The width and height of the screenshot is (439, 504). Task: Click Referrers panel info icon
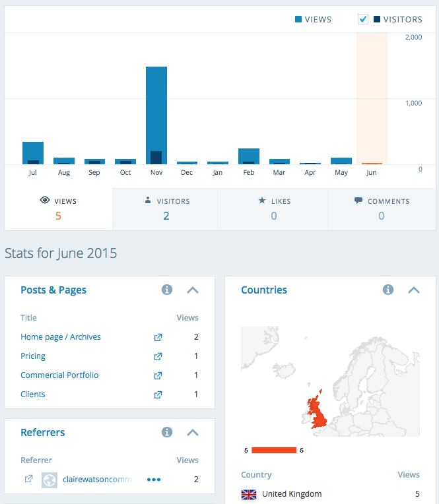click(167, 432)
